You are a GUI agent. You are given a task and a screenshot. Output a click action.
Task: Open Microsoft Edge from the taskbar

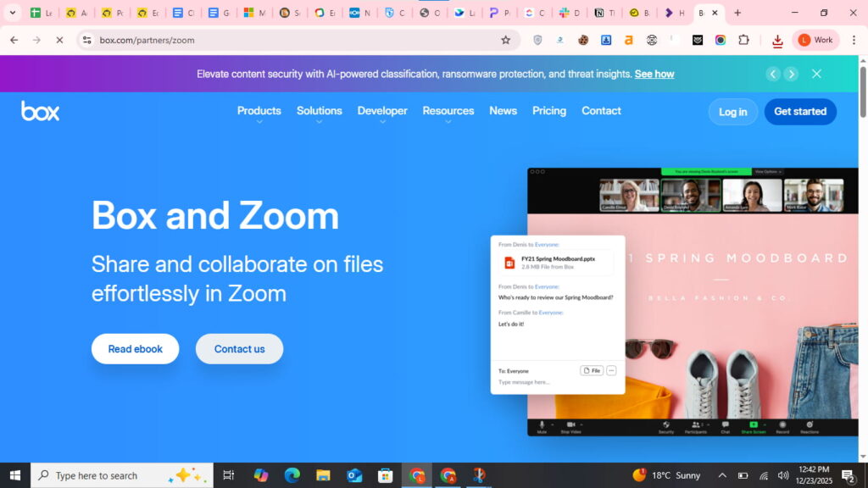tap(292, 475)
